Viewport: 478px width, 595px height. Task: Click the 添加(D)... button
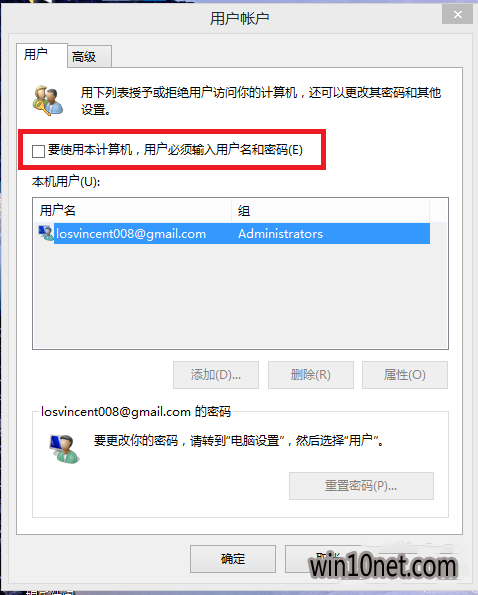(216, 375)
